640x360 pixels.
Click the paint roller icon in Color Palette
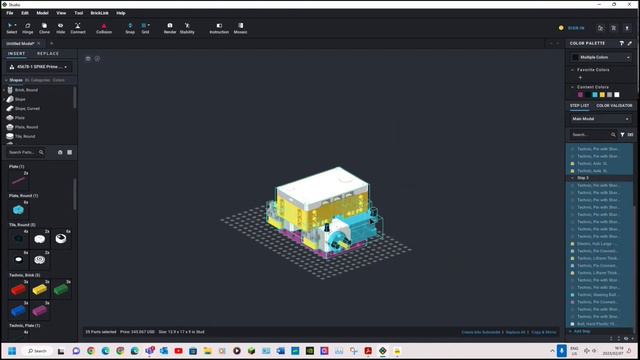pos(622,43)
